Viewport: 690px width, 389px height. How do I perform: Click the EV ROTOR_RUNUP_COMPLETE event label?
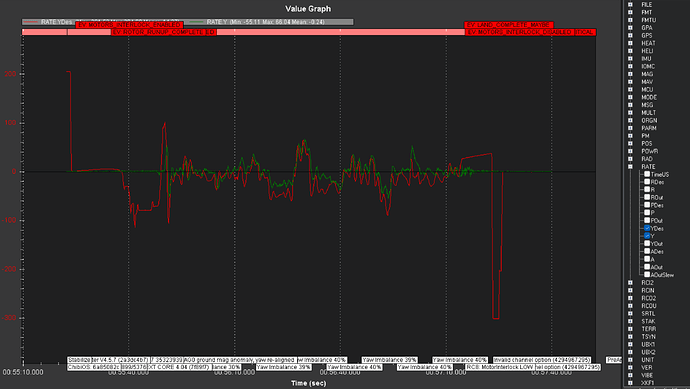(x=163, y=32)
